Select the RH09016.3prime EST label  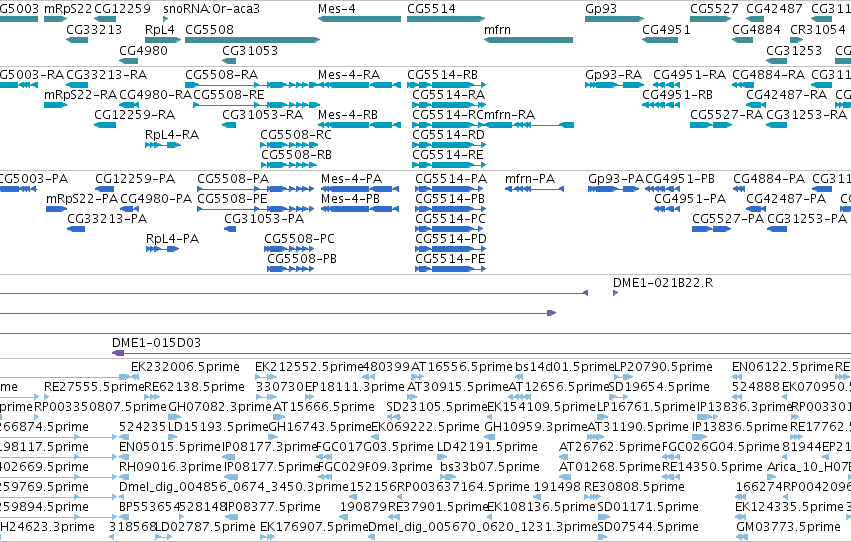click(170, 468)
